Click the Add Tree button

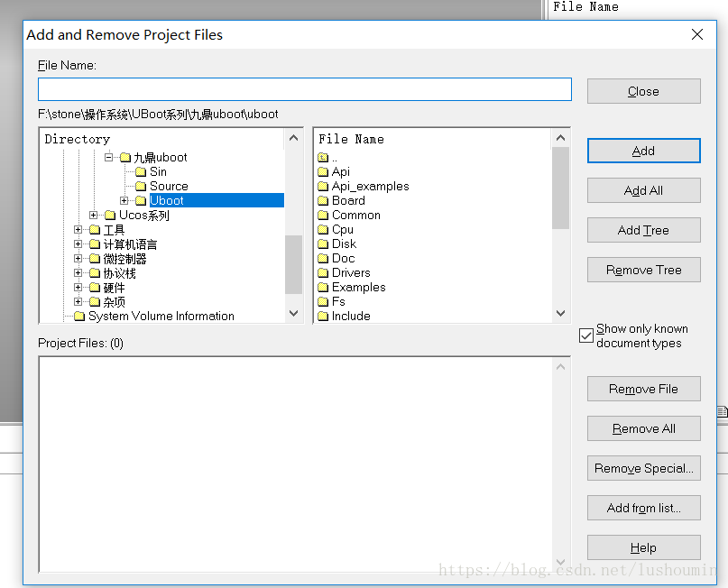click(x=643, y=230)
